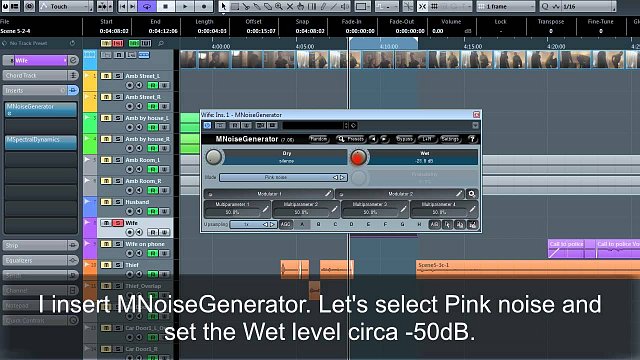This screenshot has width=640, height=360.
Task: Open the Presets button in MNoiseGenerator
Action: (x=351, y=139)
